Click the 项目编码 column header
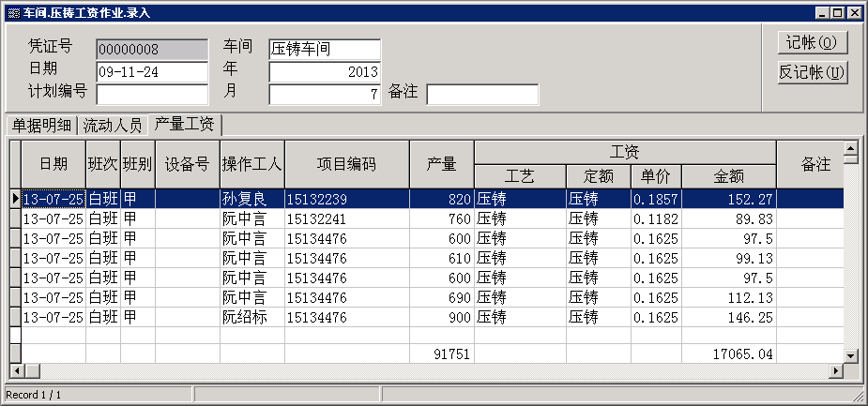 pos(346,164)
